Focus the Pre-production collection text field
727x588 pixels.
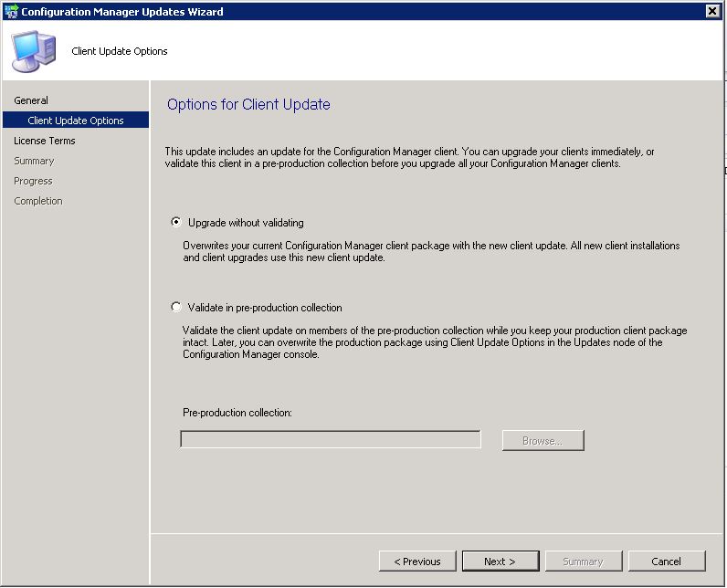[x=331, y=439]
